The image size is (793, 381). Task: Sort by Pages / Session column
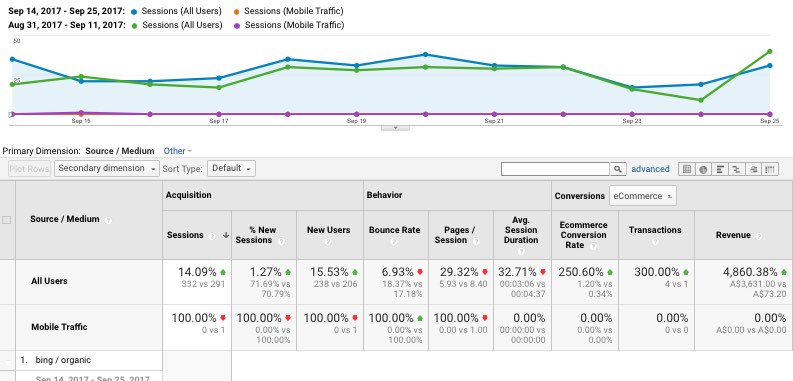455,235
